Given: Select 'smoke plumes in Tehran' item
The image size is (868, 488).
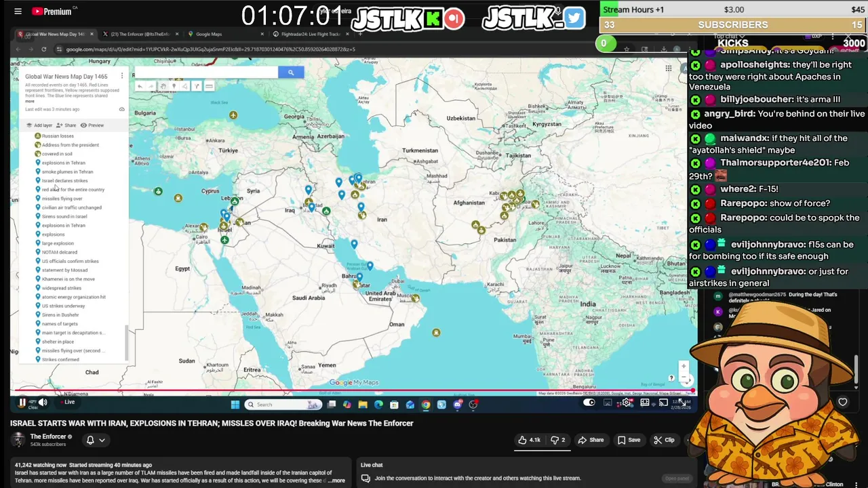Looking at the screenshot, I should pos(67,171).
